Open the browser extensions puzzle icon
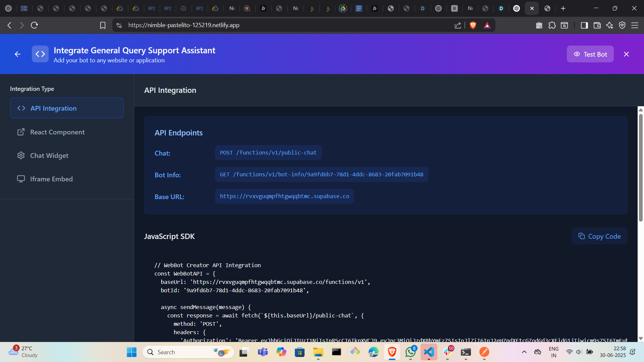The height and width of the screenshot is (362, 644). [x=552, y=25]
